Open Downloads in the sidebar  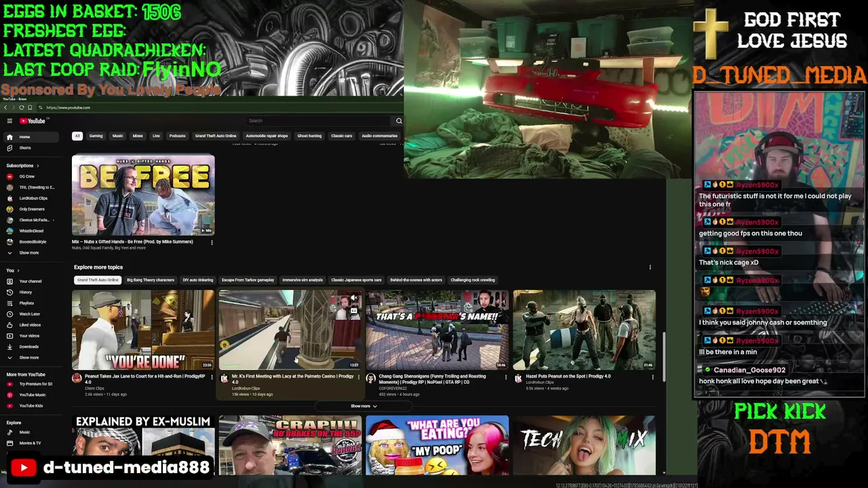(29, 346)
